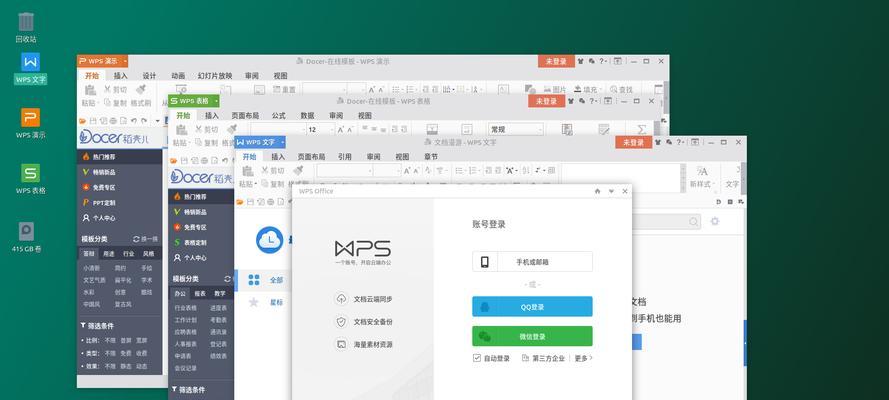The width and height of the screenshot is (889, 400).
Task: Click the 粘贴 paste icon in WPS 演示
Action: coord(90,90)
